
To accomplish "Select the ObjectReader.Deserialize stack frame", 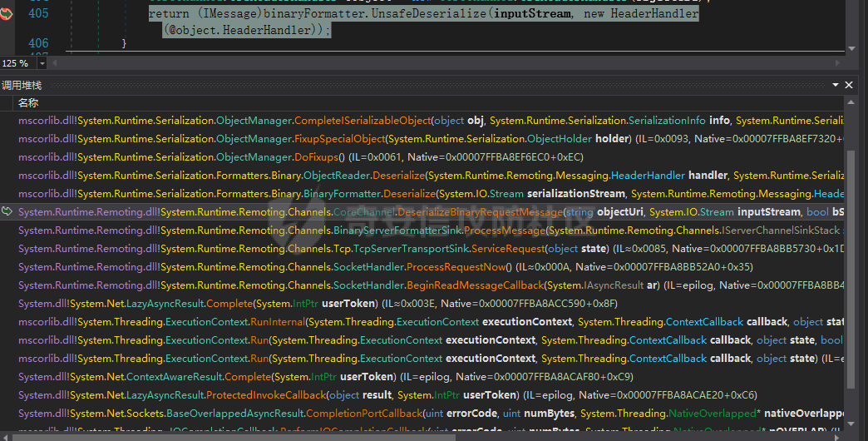I will point(429,175).
